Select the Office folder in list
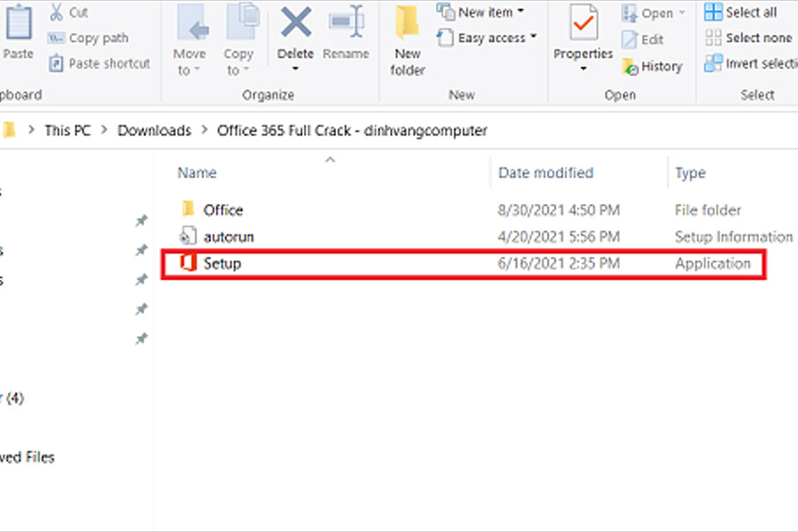Screen dimensions: 798x532 [x=223, y=210]
